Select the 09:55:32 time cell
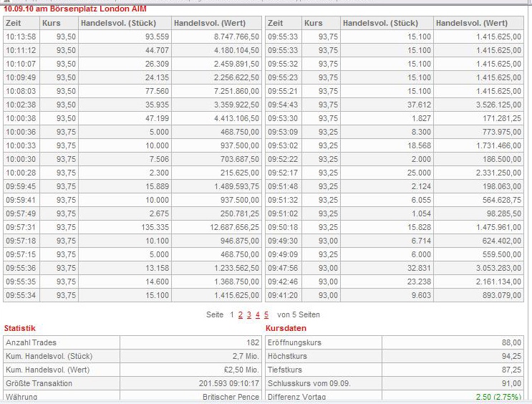This screenshot has width=532, height=404. [284, 64]
